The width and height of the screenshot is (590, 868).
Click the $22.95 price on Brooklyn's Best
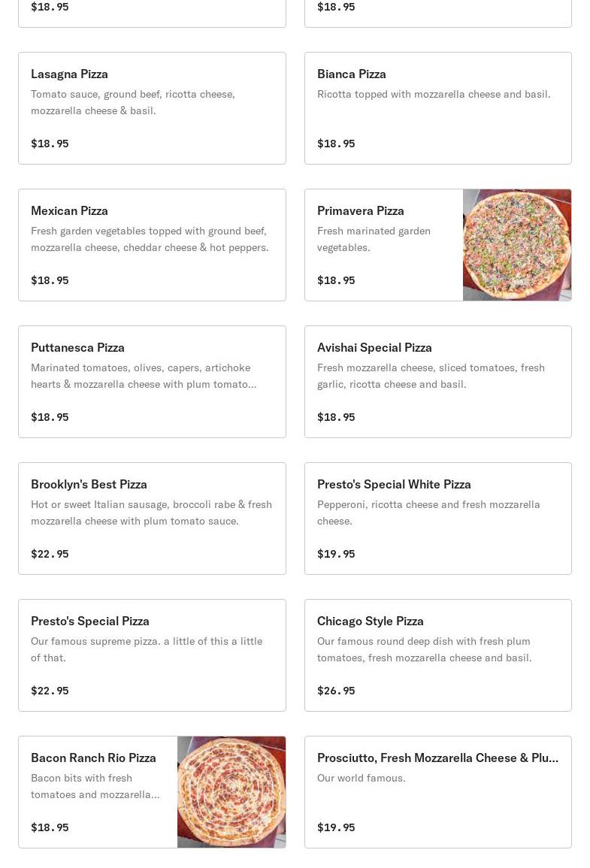coord(50,554)
